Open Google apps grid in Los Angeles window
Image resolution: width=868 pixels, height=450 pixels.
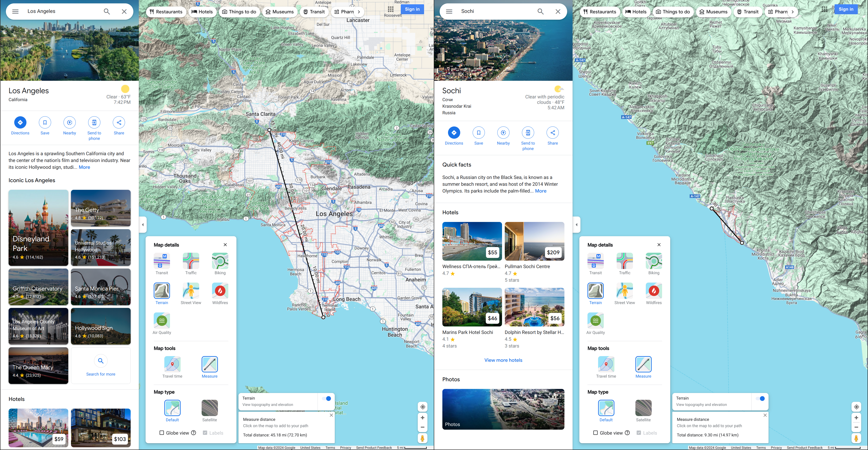[x=391, y=10]
